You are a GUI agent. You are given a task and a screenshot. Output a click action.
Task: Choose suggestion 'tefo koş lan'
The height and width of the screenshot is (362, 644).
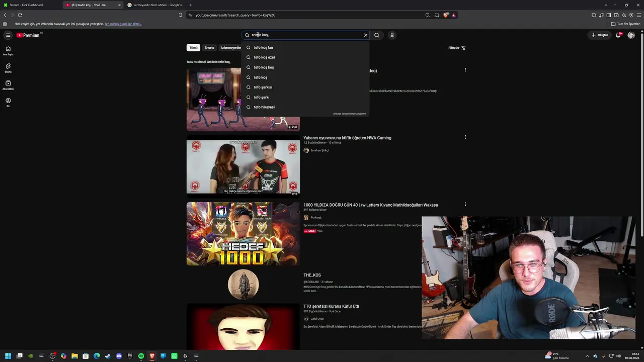point(305,48)
